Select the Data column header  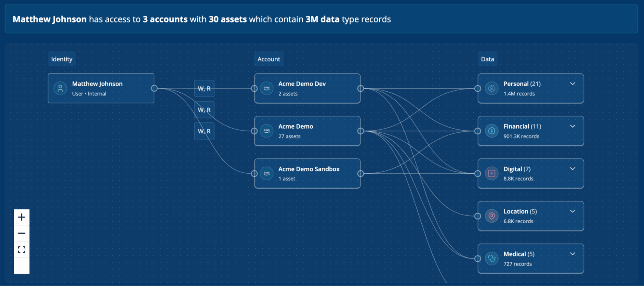488,59
